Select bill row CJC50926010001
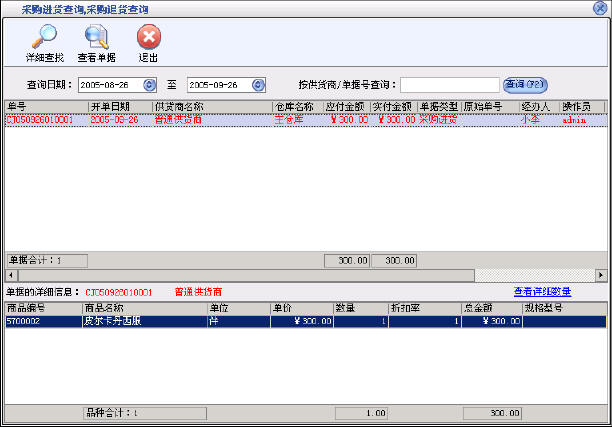This screenshot has width=612, height=427. [x=40, y=119]
